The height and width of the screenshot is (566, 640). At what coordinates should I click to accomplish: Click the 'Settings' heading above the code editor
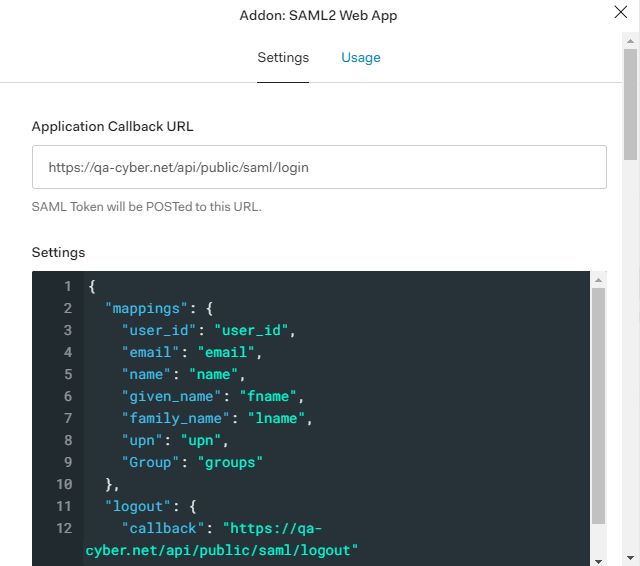[58, 253]
